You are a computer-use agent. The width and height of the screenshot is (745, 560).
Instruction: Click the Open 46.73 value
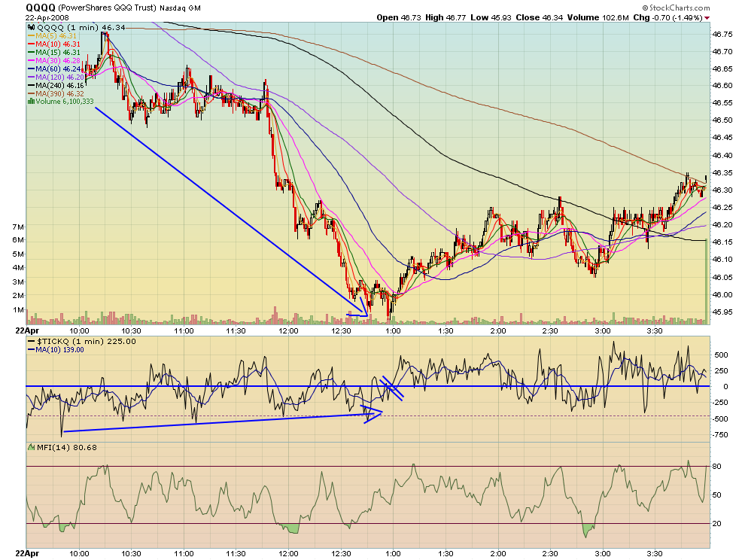tap(399, 17)
